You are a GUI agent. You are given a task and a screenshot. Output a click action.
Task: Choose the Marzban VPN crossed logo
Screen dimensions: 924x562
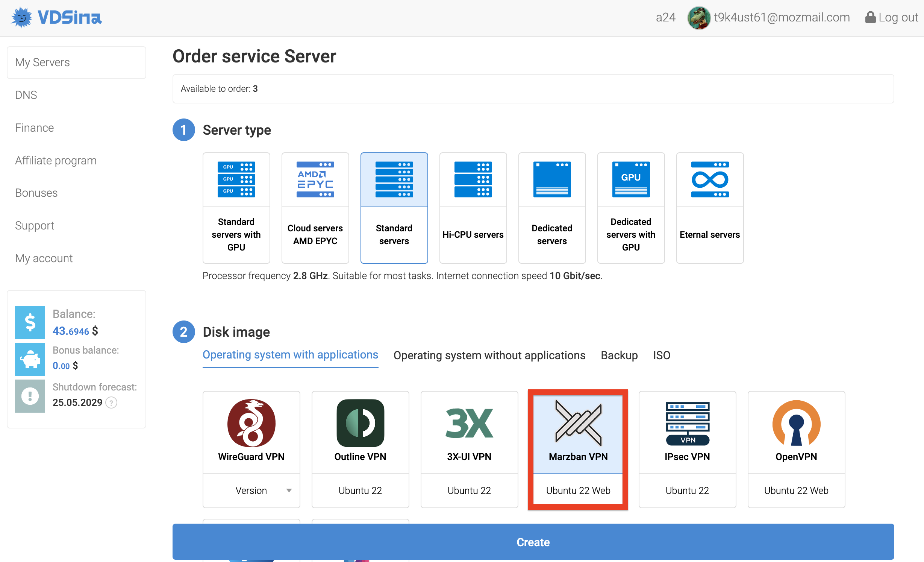578,423
